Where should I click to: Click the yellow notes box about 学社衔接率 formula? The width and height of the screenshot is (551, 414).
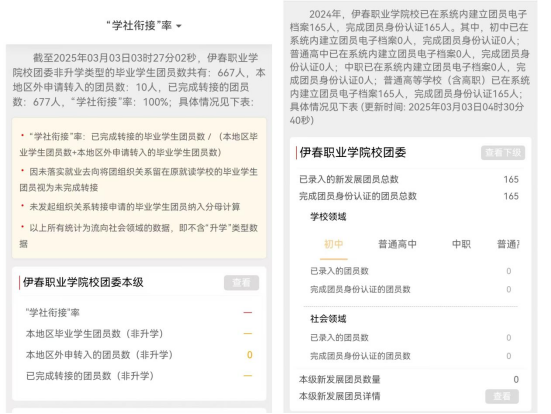[139, 188]
